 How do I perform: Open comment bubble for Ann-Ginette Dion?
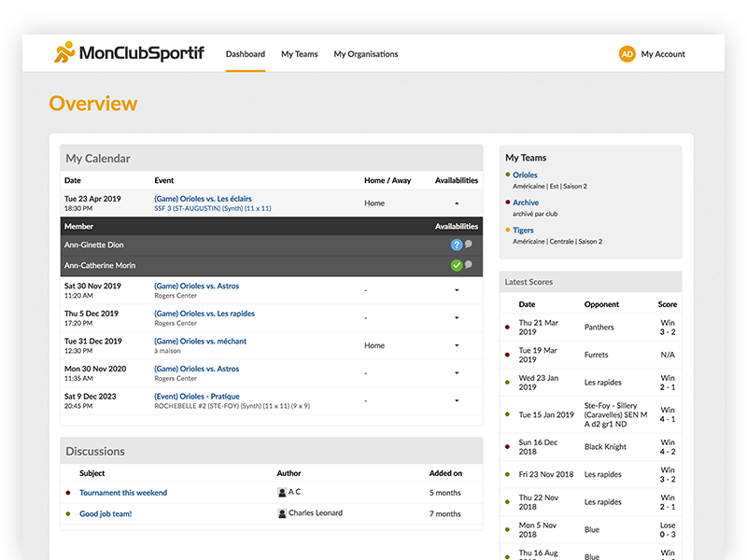point(469,244)
